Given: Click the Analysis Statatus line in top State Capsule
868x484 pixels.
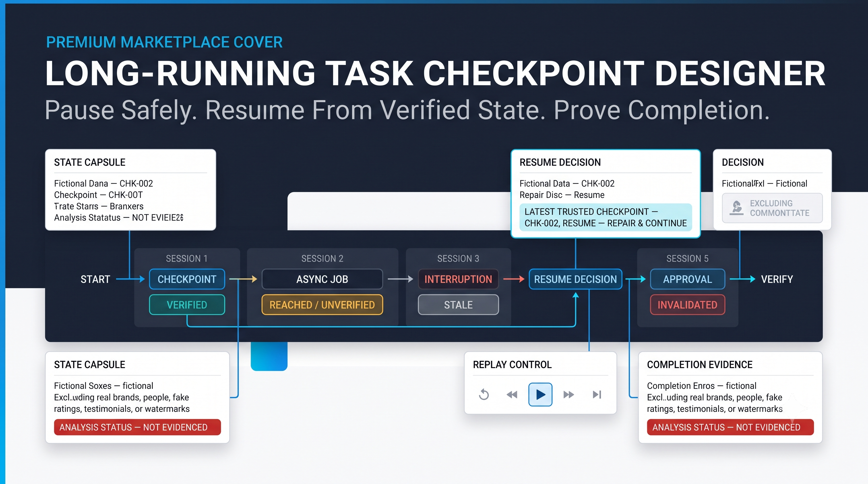Looking at the screenshot, I should [x=119, y=218].
